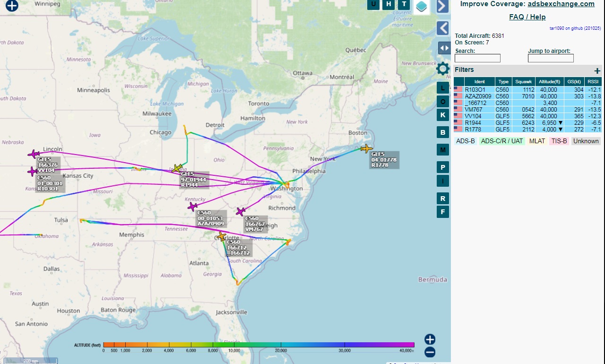Open the map layers switcher icon
The height and width of the screenshot is (364, 605).
422,7
